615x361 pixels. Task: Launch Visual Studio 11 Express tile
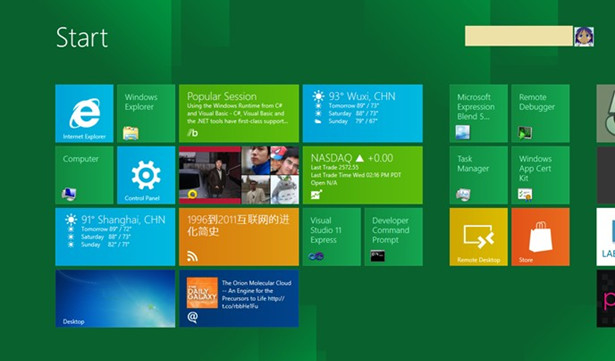331,237
